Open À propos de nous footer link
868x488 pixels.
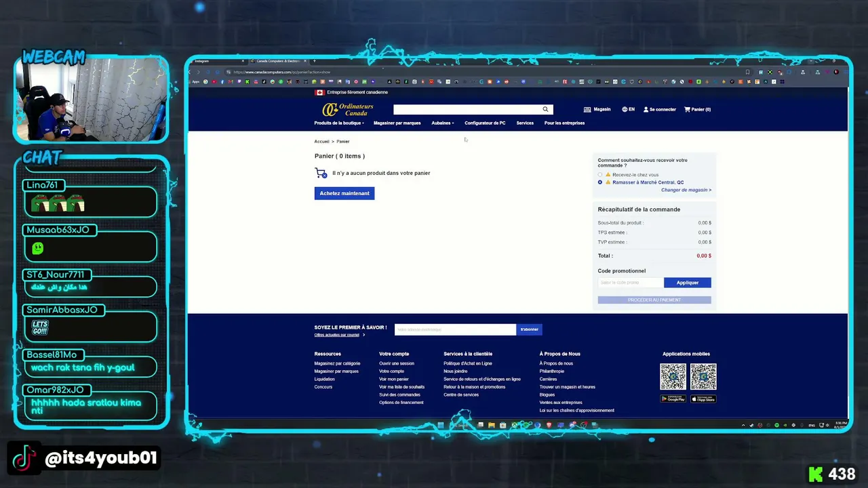(556, 363)
